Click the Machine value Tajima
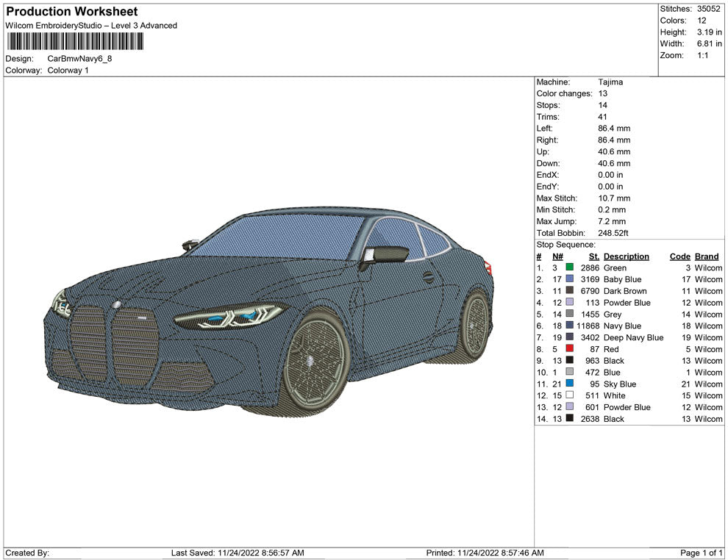The image size is (728, 560). pyautogui.click(x=610, y=82)
